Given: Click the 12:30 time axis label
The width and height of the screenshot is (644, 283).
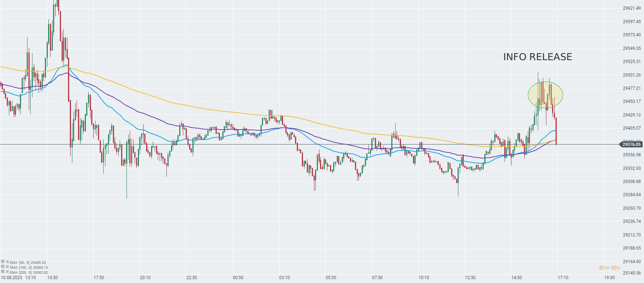Looking at the screenshot, I should (470, 278).
